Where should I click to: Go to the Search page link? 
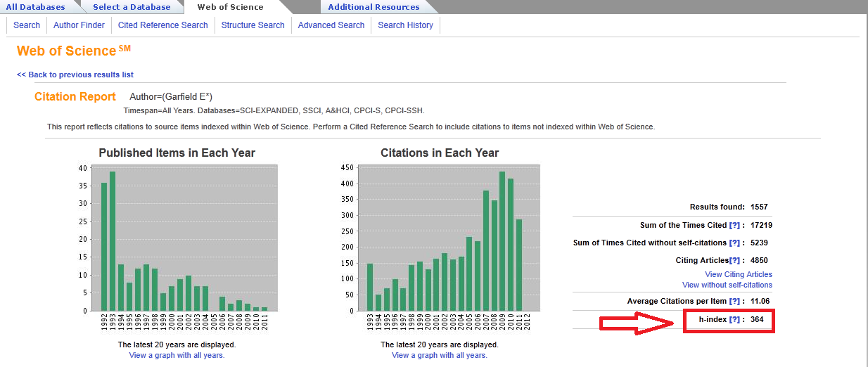27,25
